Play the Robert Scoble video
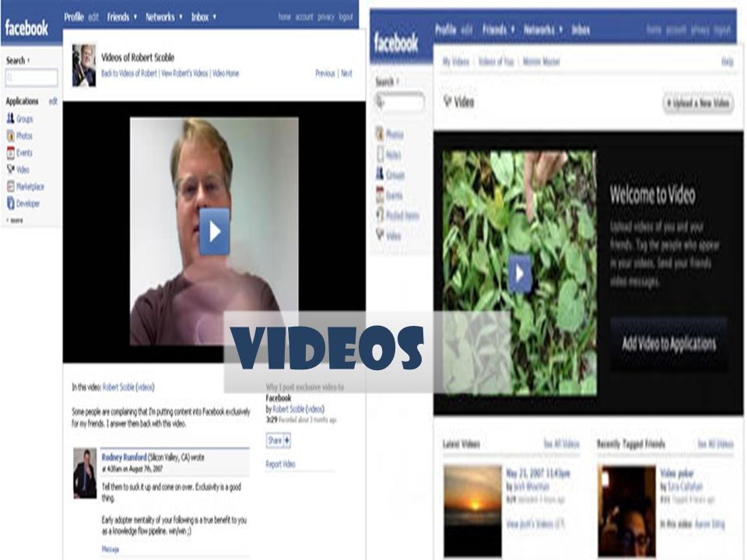 point(215,232)
